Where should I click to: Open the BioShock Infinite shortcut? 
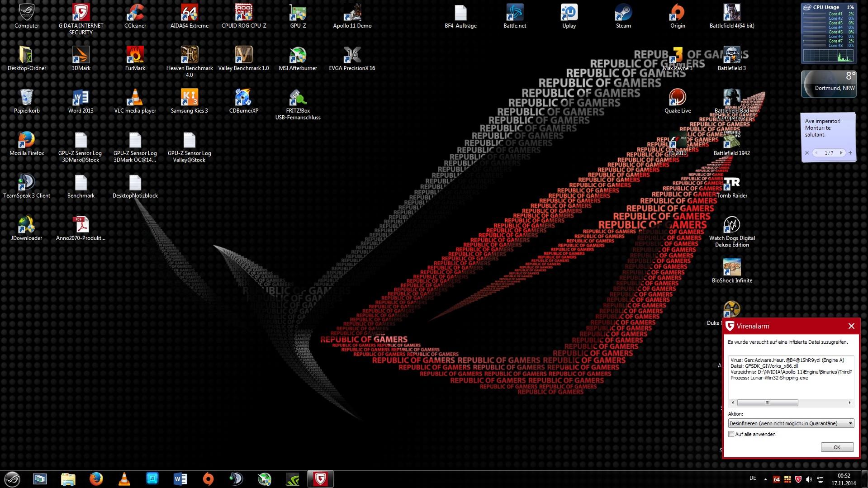tap(732, 271)
